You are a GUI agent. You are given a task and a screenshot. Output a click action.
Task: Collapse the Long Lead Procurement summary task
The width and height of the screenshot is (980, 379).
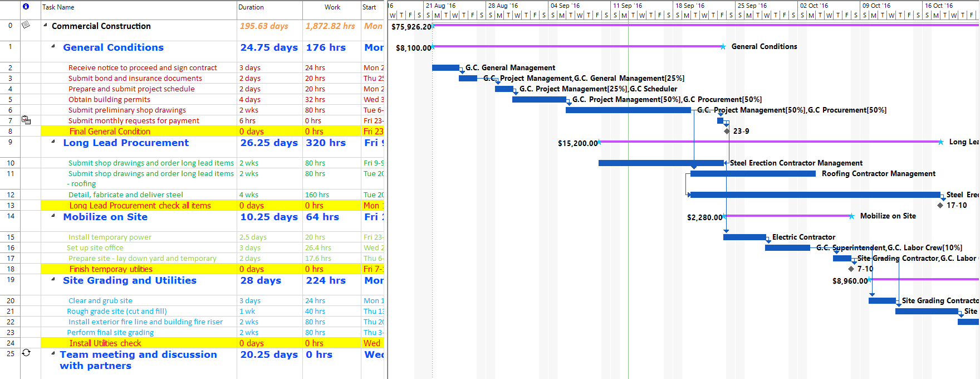(53, 142)
